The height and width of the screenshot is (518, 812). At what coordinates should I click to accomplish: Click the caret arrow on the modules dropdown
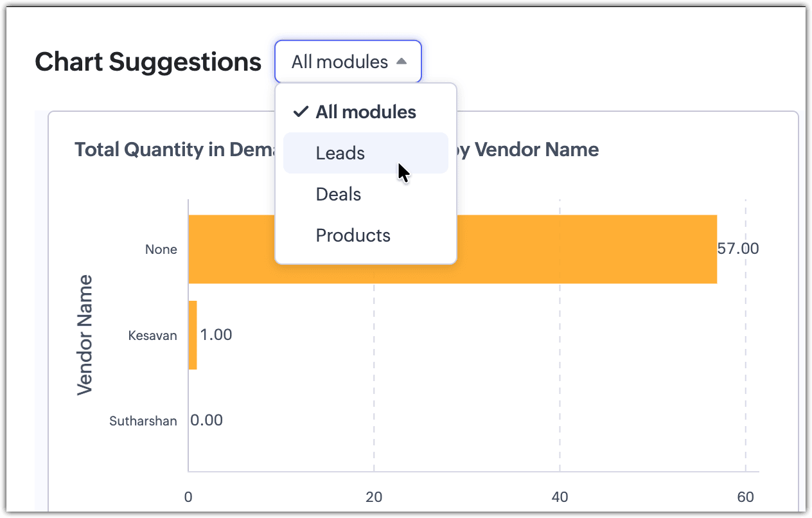pos(402,62)
